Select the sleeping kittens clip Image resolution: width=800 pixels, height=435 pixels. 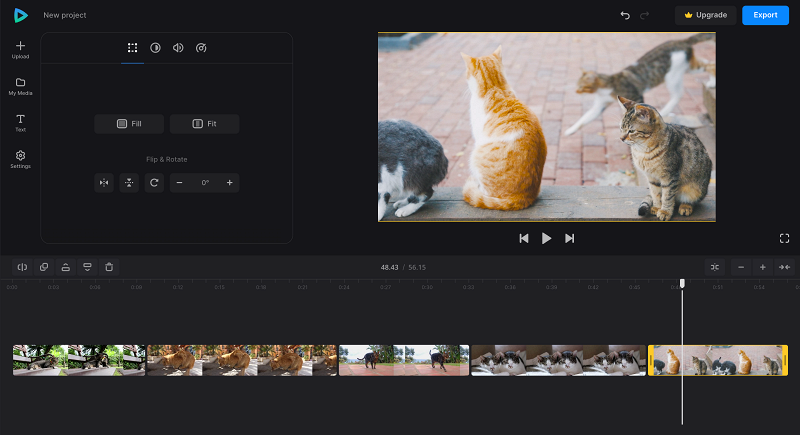click(559, 361)
